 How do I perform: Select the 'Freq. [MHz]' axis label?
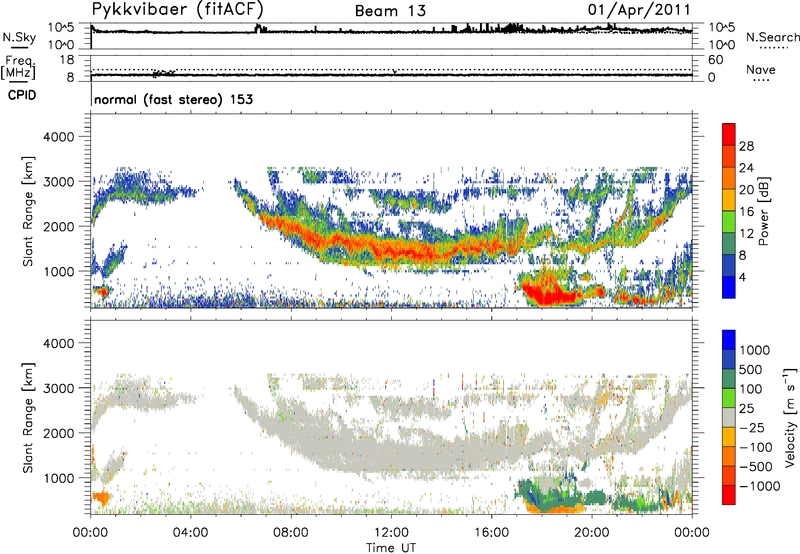tap(18, 68)
